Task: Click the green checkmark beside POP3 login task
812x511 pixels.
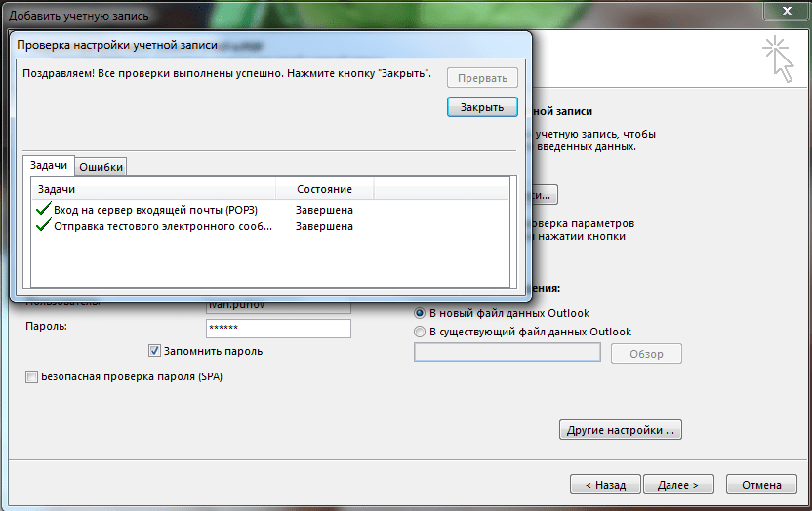Action: (44, 209)
